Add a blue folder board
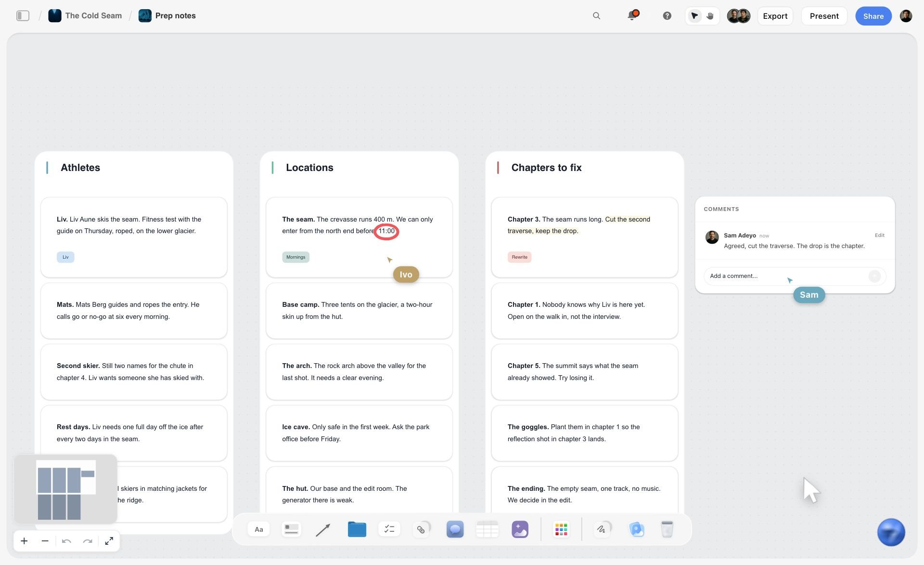 click(x=357, y=529)
